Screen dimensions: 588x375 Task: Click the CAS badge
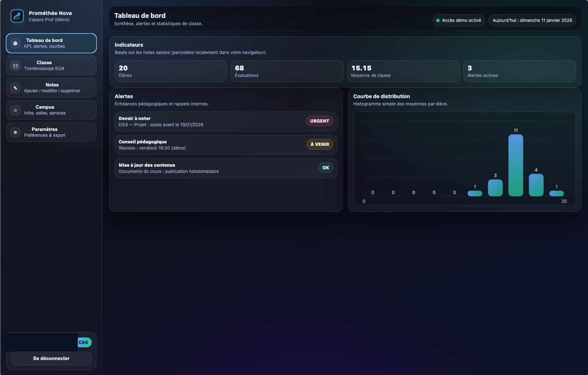(x=84, y=343)
